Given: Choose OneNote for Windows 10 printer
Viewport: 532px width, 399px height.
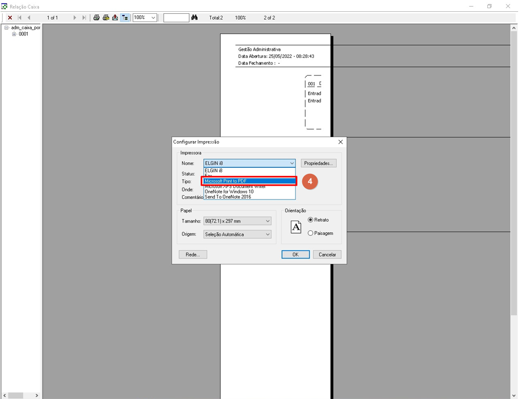Looking at the screenshot, I should point(249,192).
